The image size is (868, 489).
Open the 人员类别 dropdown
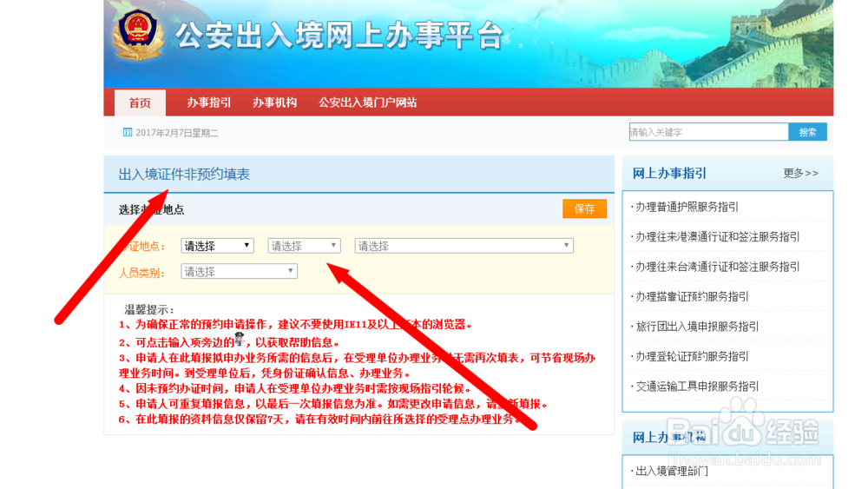pos(240,271)
